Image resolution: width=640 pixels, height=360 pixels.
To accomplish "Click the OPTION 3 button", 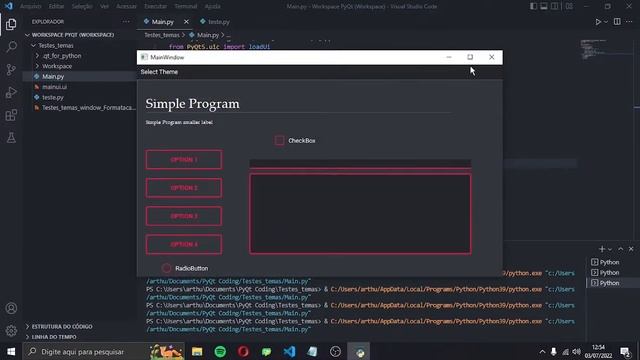I will click(x=184, y=216).
